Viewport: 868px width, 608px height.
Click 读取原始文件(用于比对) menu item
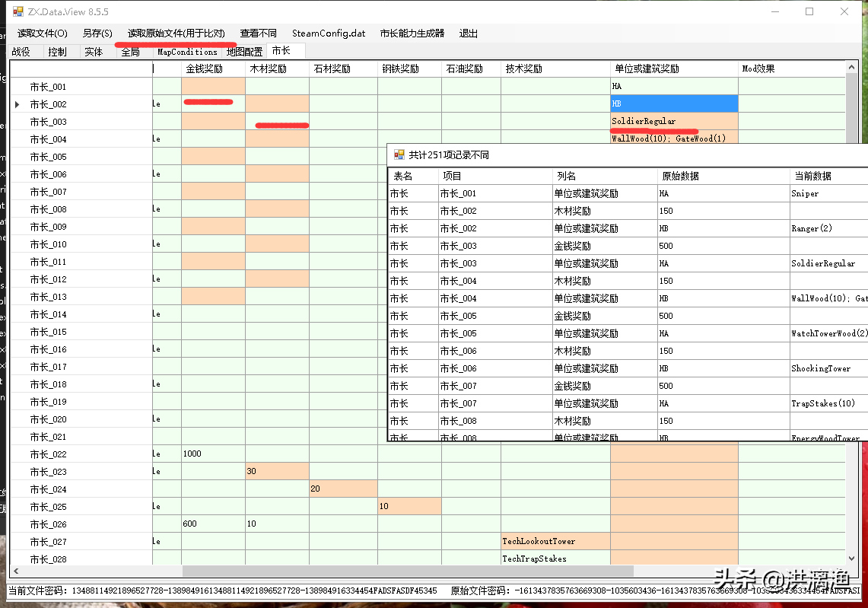click(176, 33)
